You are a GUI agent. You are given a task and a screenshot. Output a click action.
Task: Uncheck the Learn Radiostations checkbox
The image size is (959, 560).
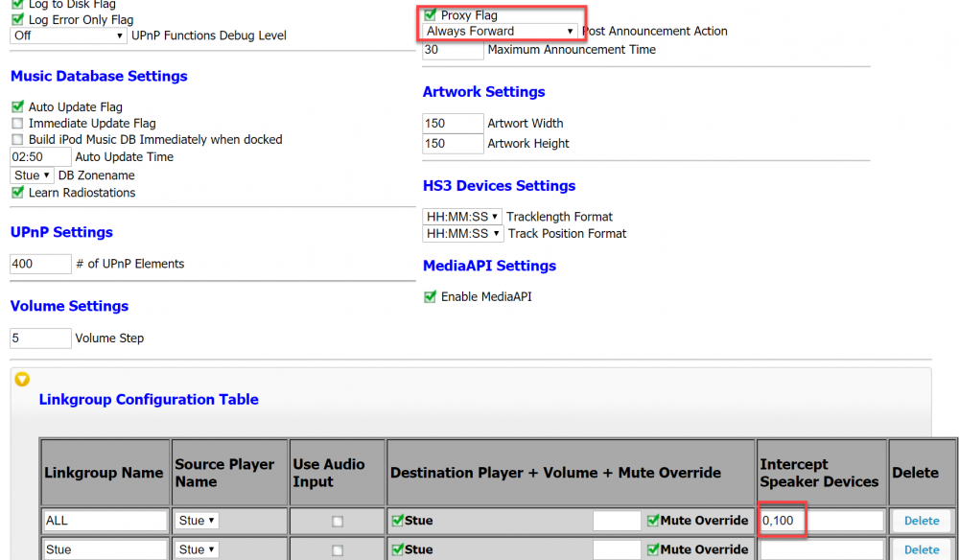coord(17,193)
